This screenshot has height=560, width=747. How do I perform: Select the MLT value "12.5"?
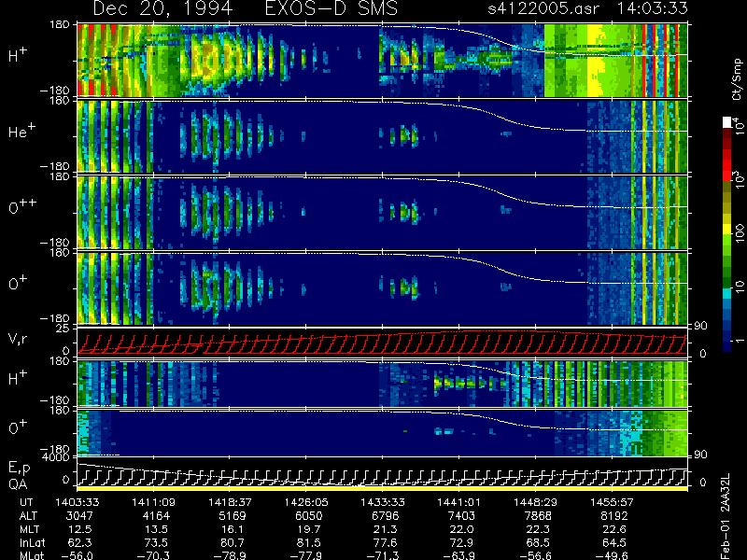click(x=81, y=529)
